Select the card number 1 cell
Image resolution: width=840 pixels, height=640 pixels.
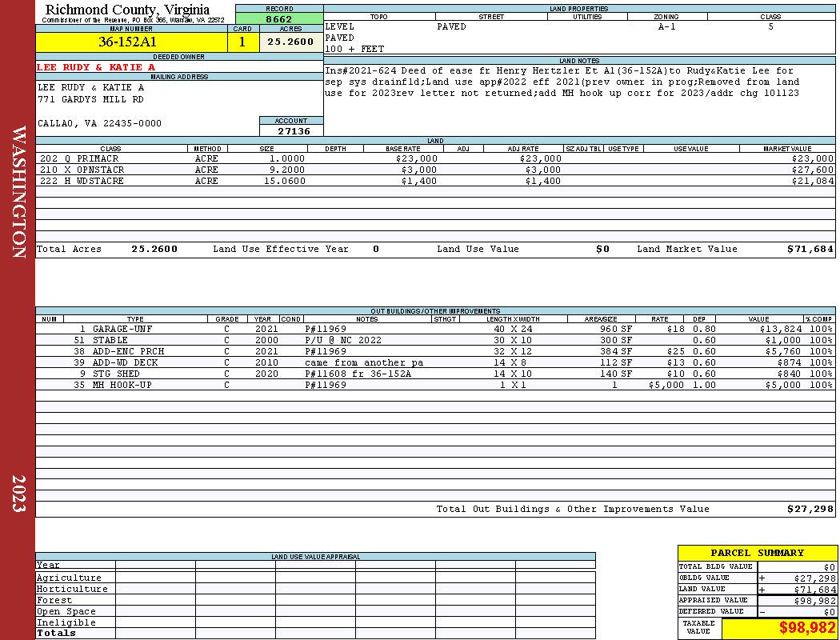pos(243,42)
